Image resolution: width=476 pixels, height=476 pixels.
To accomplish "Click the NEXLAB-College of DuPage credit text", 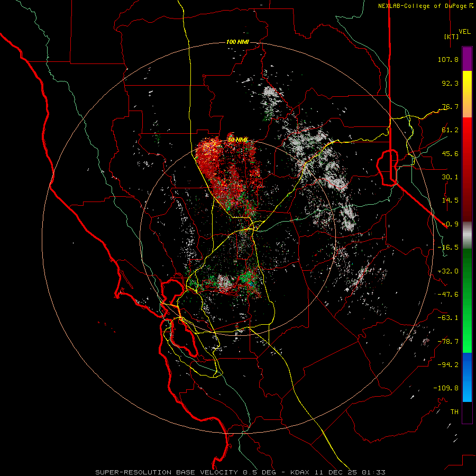I will [x=426, y=6].
